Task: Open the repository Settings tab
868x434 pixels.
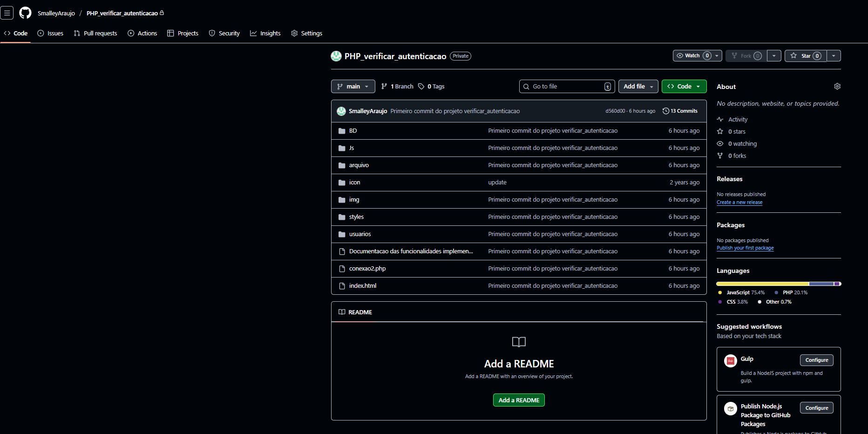Action: (307, 34)
